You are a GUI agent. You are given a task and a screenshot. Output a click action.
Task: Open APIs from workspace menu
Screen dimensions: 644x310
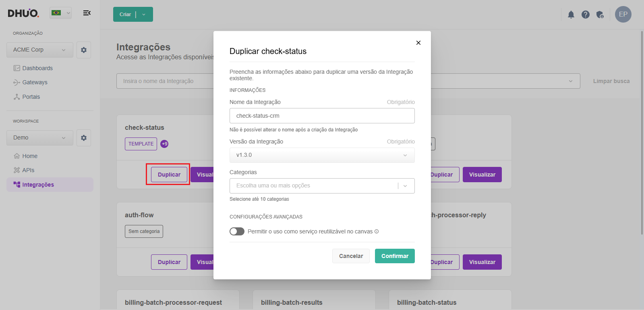pos(28,170)
